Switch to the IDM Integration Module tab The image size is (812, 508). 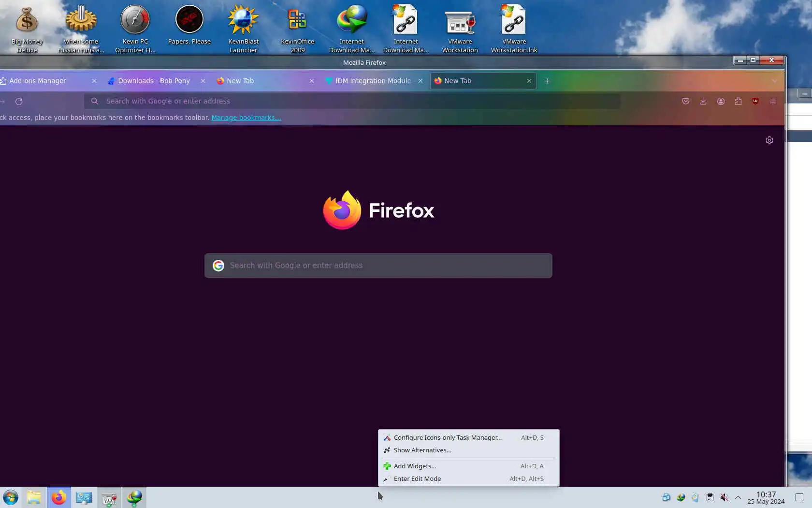(373, 81)
